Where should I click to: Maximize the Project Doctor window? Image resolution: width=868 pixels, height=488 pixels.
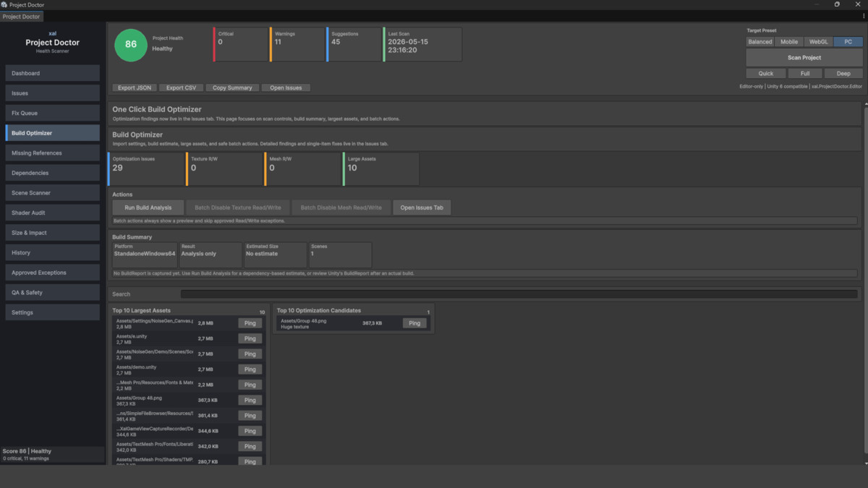[x=837, y=4]
